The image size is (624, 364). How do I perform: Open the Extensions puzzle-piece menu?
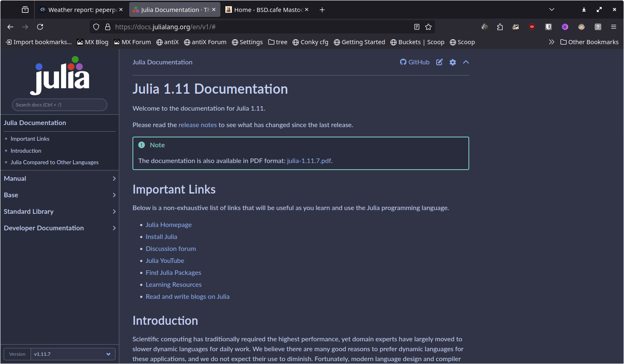[x=500, y=27]
